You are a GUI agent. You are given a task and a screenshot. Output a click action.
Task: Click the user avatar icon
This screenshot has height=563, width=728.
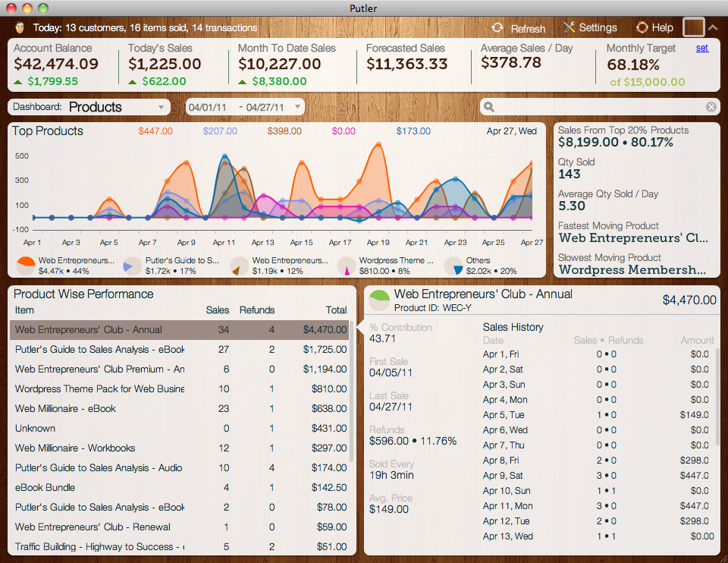click(x=20, y=28)
